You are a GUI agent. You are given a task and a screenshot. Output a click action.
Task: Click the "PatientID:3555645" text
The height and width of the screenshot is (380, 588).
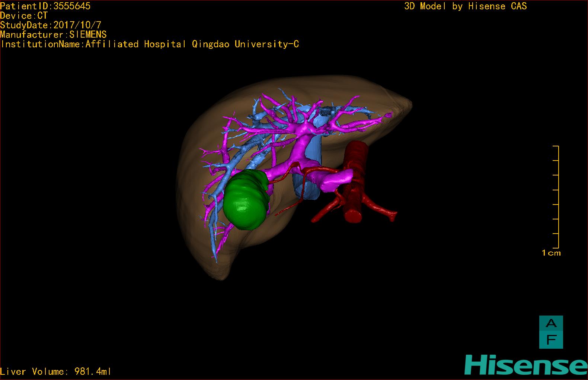[x=45, y=6]
